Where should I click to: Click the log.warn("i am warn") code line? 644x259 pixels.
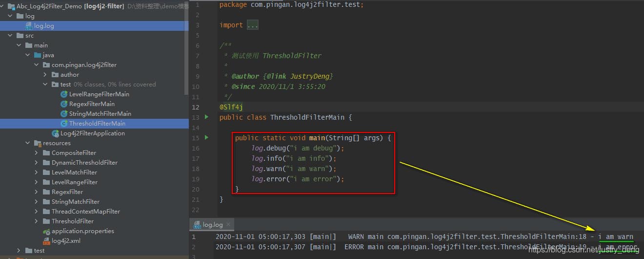(294, 169)
